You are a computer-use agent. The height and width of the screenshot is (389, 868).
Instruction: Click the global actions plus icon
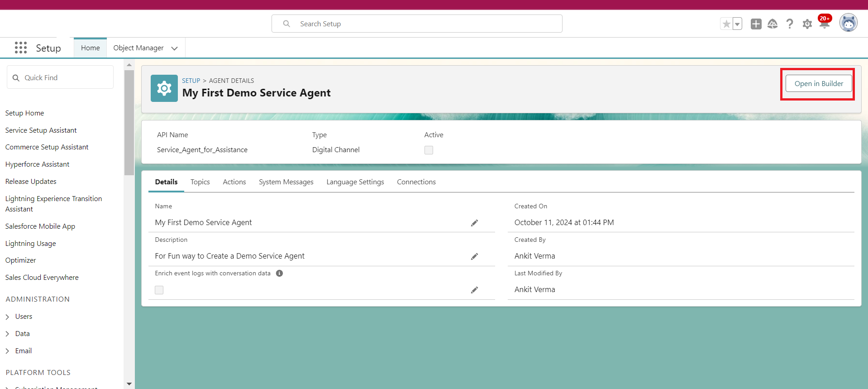point(756,24)
